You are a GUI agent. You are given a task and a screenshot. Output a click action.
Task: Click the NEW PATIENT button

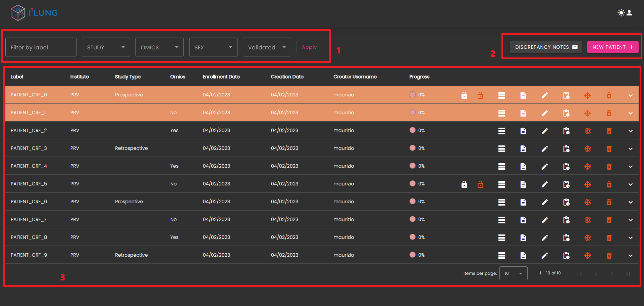(x=612, y=47)
